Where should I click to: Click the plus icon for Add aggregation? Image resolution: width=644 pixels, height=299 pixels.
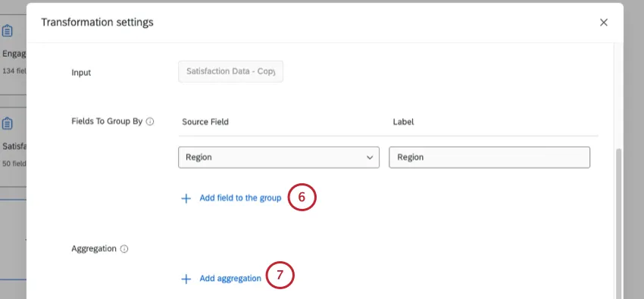(x=186, y=279)
